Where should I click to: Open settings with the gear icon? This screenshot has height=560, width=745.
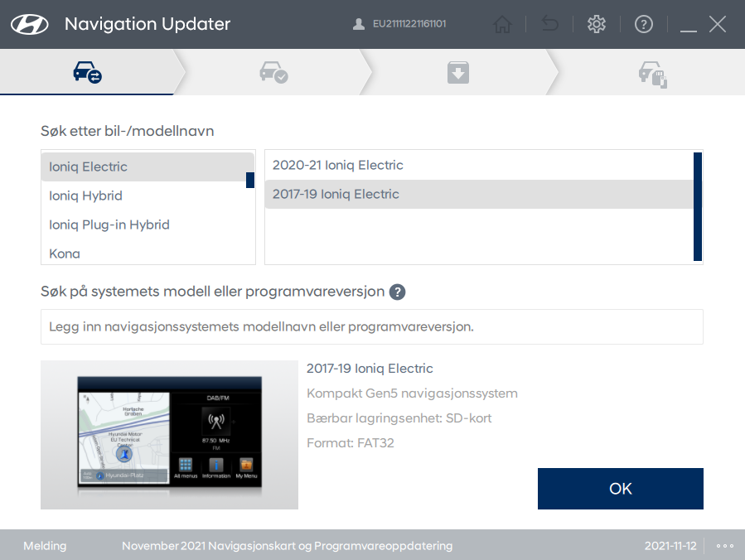pos(597,24)
